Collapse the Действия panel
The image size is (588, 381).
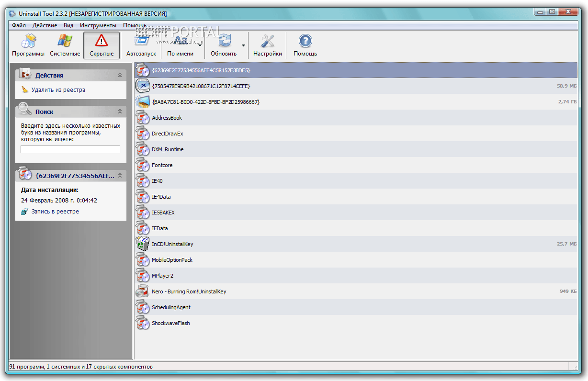[x=120, y=75]
